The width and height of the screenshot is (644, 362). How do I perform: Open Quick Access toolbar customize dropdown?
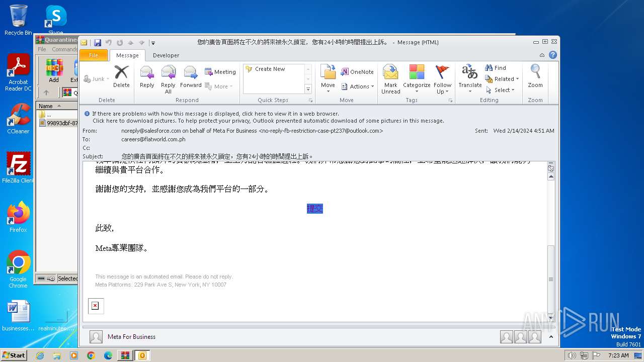click(153, 43)
